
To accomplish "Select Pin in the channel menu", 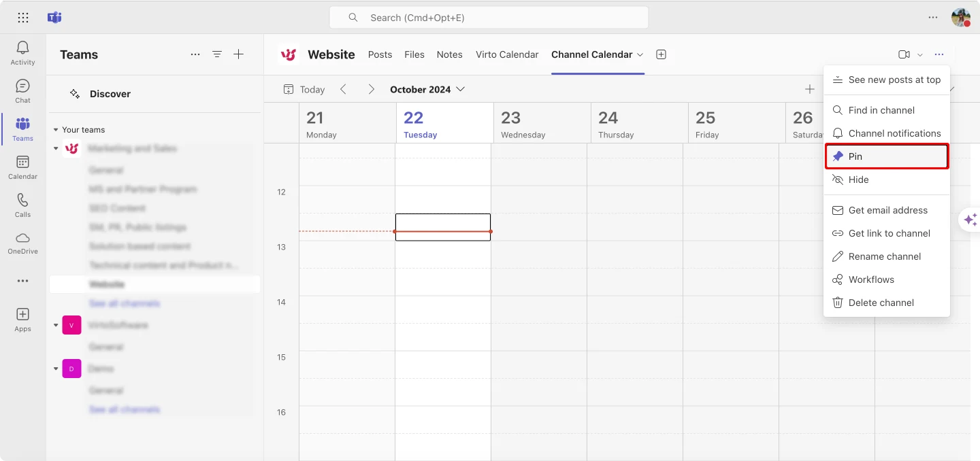I will click(x=887, y=156).
